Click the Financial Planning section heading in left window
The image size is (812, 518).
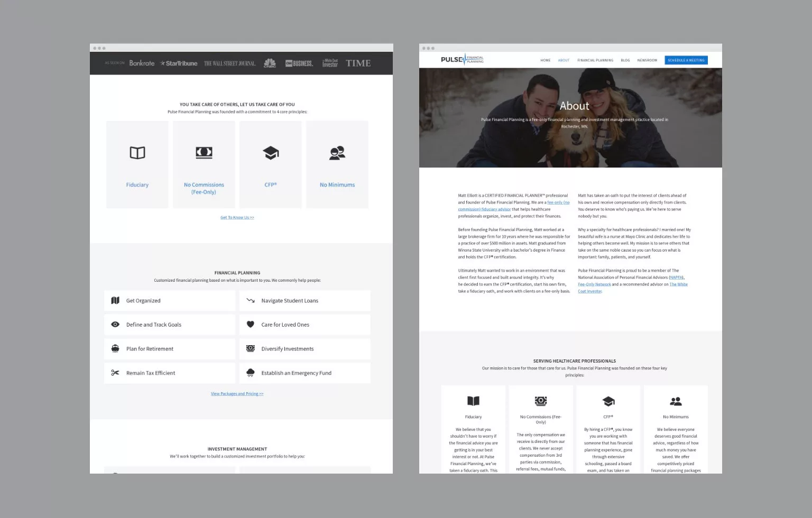coord(237,273)
